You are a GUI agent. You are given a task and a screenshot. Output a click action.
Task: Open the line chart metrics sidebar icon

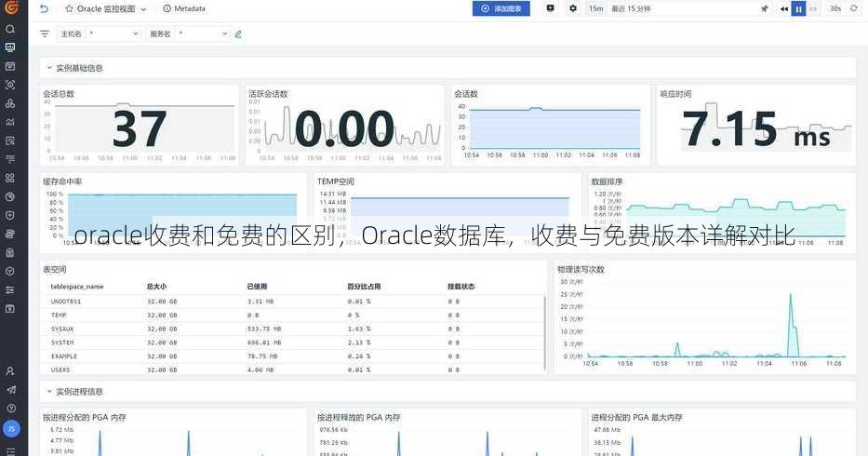tap(10, 122)
